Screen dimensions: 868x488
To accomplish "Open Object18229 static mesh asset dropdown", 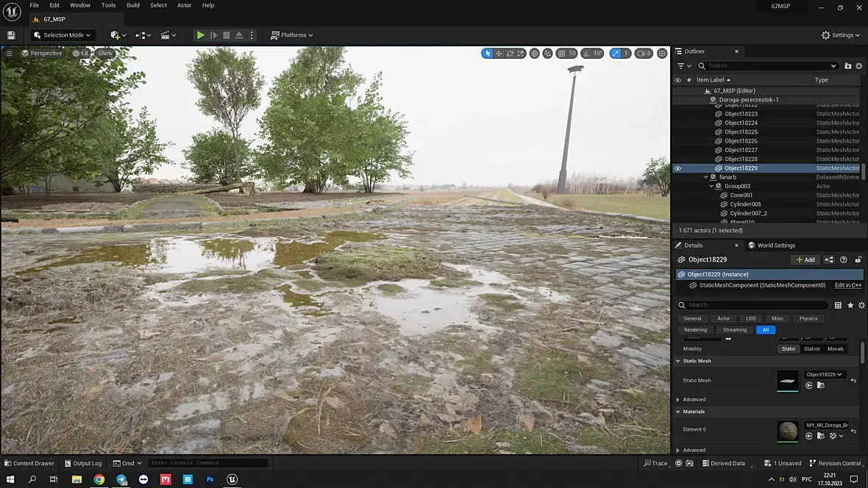I will [x=825, y=375].
